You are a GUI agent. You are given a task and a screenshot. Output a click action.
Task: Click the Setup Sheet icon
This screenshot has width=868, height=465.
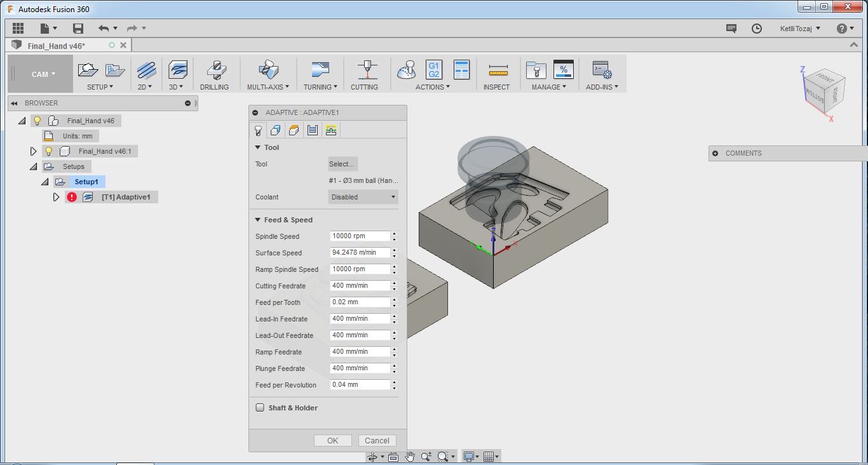click(x=461, y=70)
